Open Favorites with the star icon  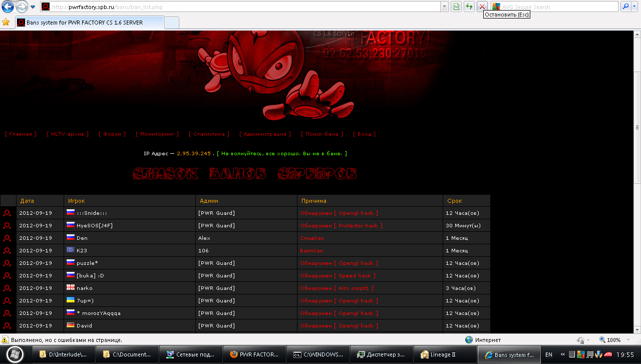click(x=6, y=22)
